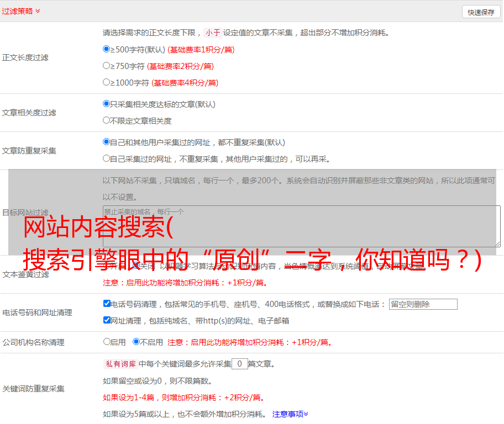Expand the 注意事项 link

[x=290, y=414]
